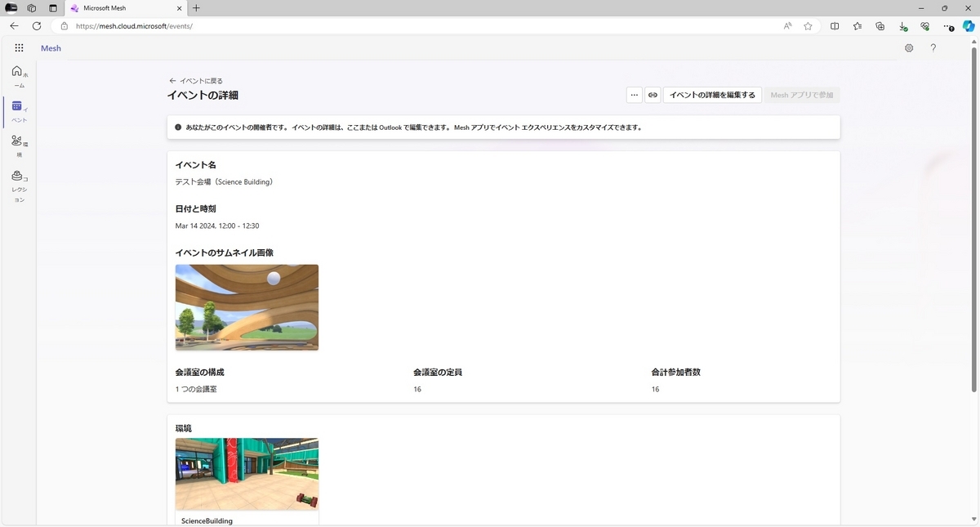Click the イベントに戻る link
This screenshot has height=527, width=980.
[x=201, y=81]
